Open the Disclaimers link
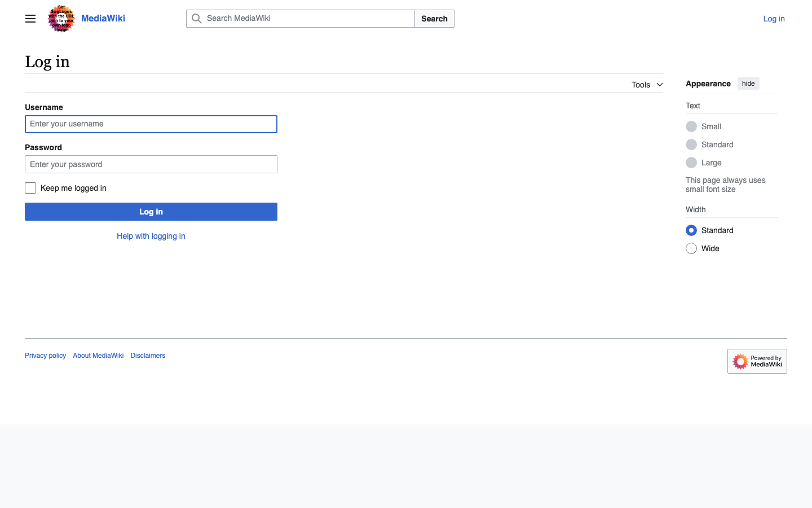 148,356
